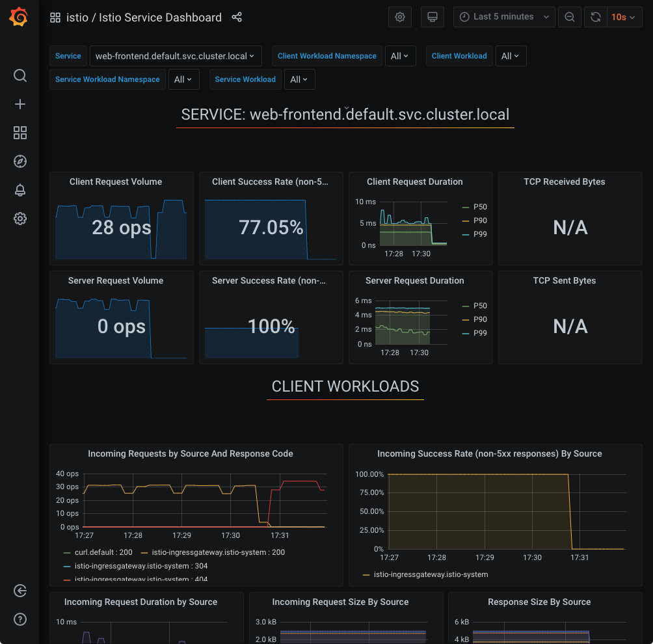Open the Client Workload All dropdown
653x644 pixels.
(x=511, y=56)
